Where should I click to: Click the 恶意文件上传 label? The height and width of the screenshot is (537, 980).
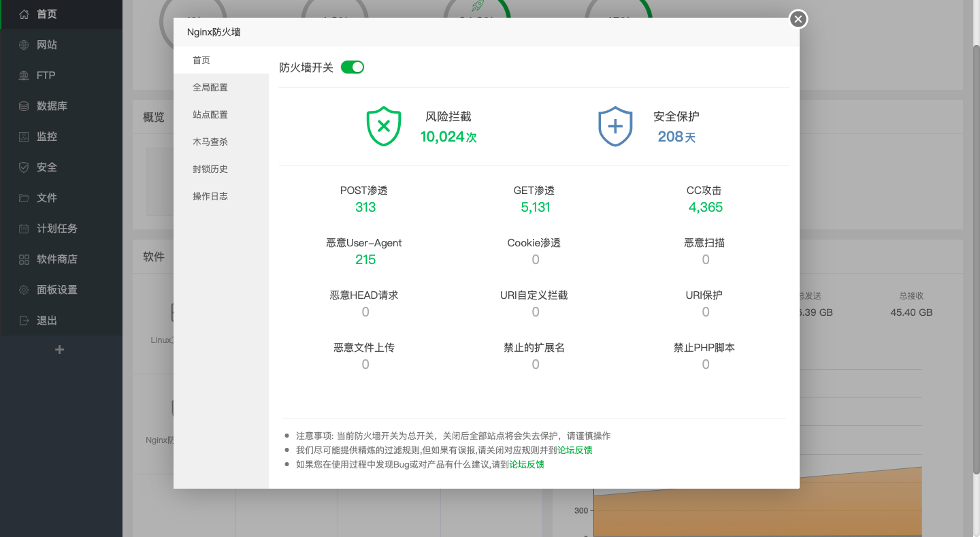pyautogui.click(x=364, y=348)
